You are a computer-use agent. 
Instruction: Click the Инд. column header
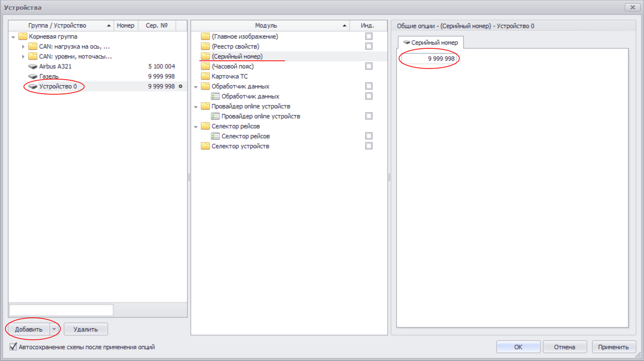(368, 26)
